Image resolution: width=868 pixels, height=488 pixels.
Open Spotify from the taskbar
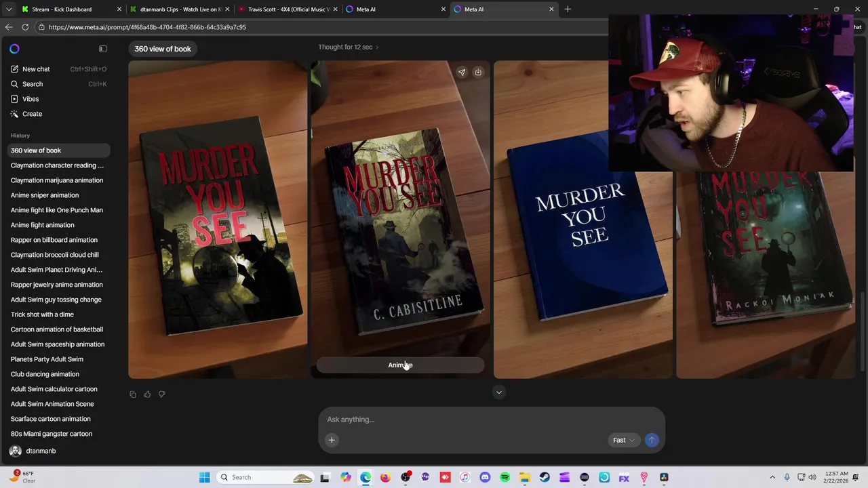(x=505, y=477)
